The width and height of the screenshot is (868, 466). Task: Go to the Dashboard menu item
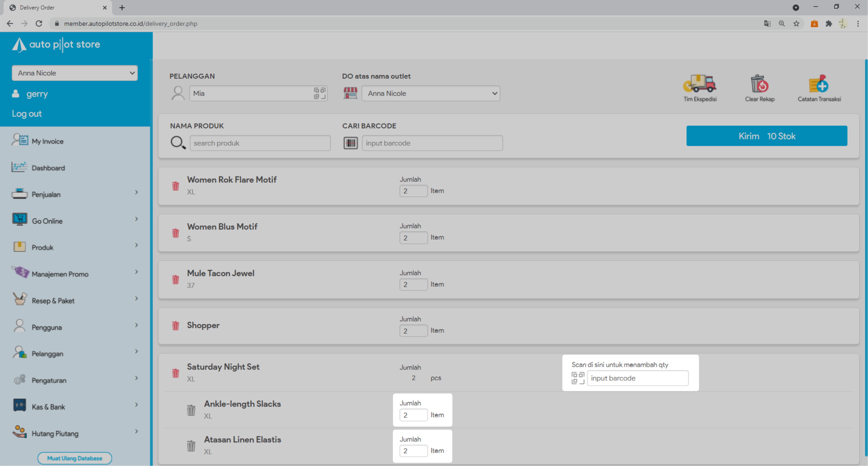[x=48, y=168]
